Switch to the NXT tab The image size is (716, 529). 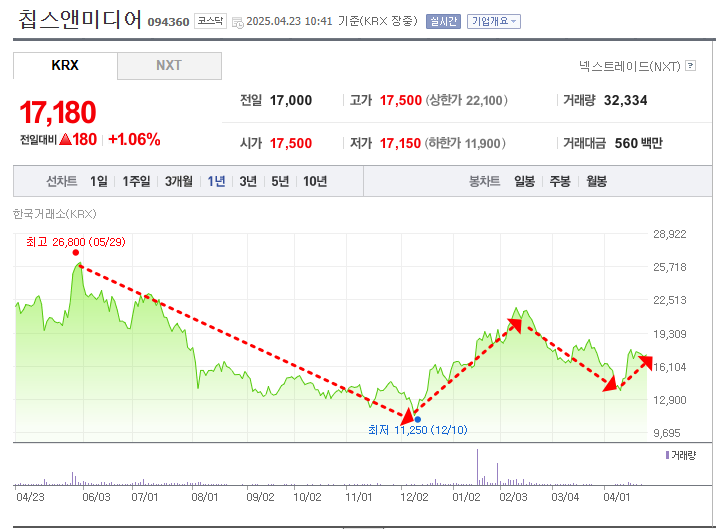click(x=169, y=65)
